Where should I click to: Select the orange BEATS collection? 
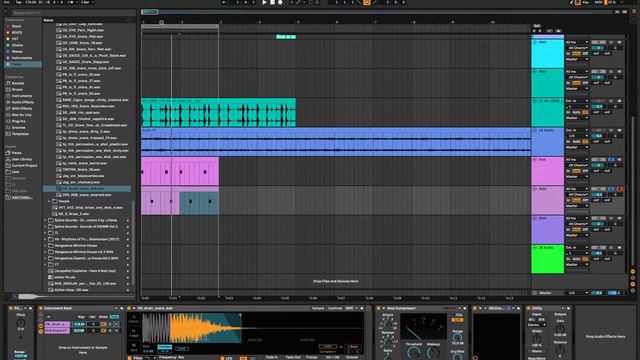click(17, 32)
